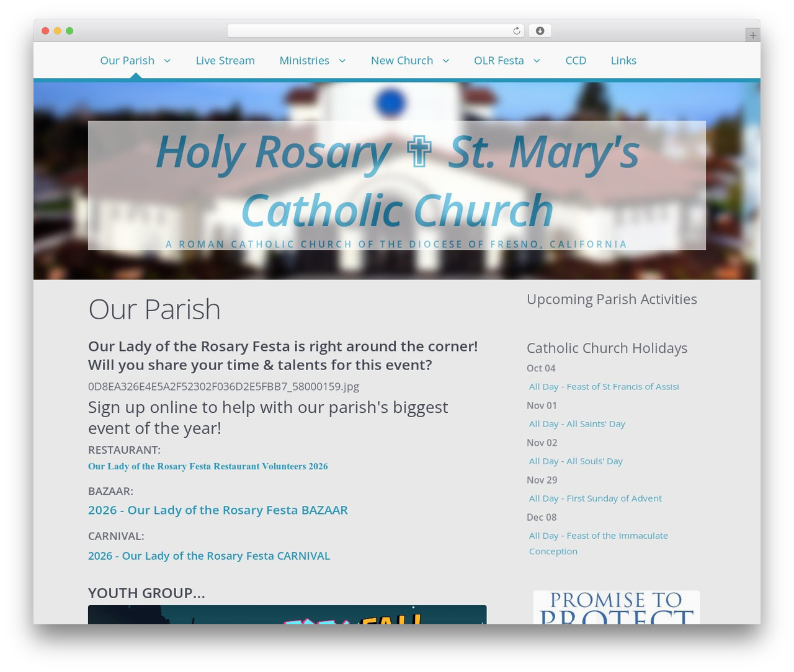Click the Oct 04 date label

pyautogui.click(x=541, y=368)
